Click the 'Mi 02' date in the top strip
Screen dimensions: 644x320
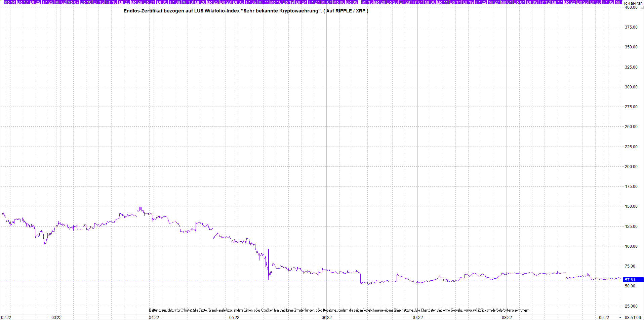(x=61, y=2)
